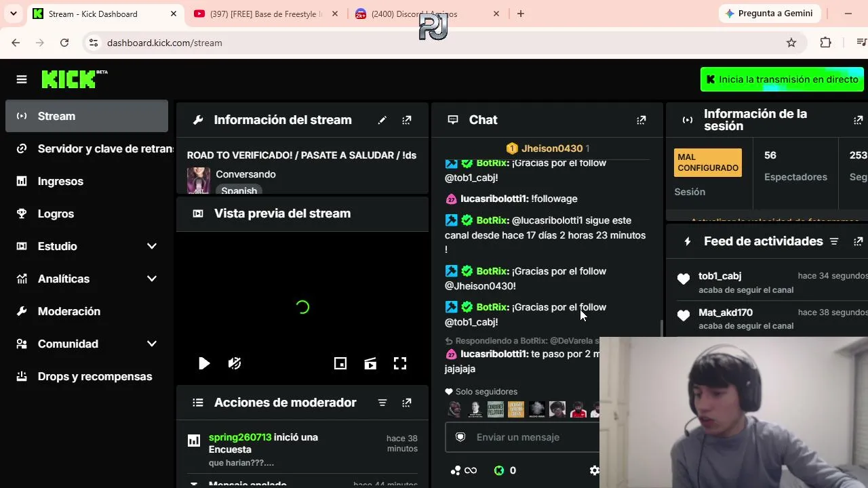Click the heart icon beside Mat_akd170

(x=684, y=315)
